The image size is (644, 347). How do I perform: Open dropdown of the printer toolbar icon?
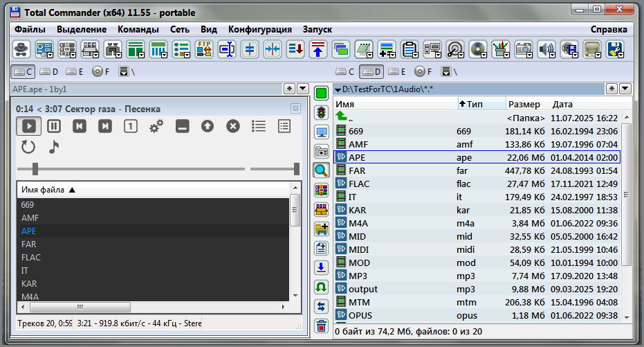coord(95,55)
